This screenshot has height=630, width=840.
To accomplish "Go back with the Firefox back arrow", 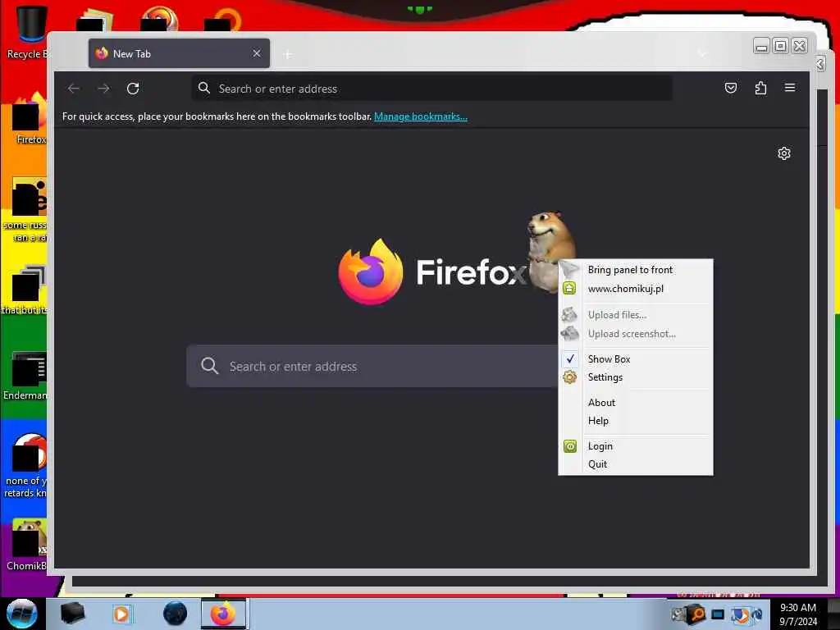I will [74, 89].
